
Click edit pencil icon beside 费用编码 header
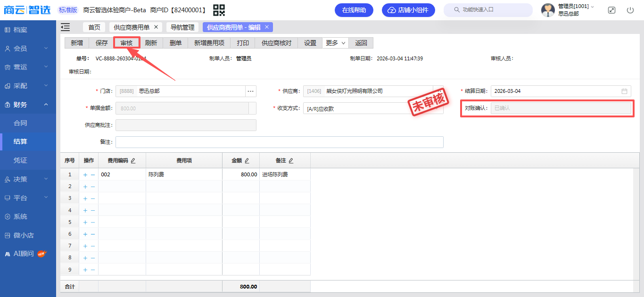tap(133, 161)
